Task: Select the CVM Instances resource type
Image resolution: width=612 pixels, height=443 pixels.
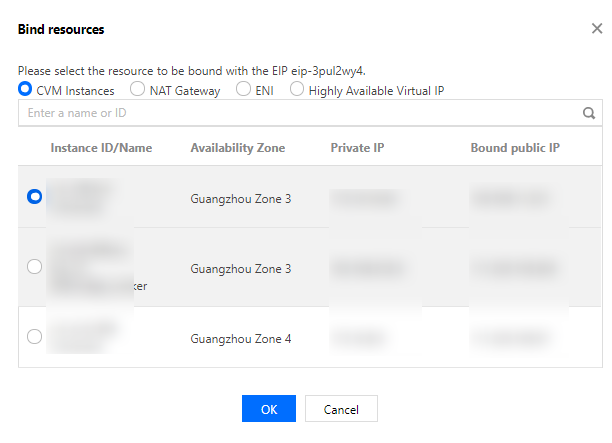Action: pyautogui.click(x=26, y=90)
